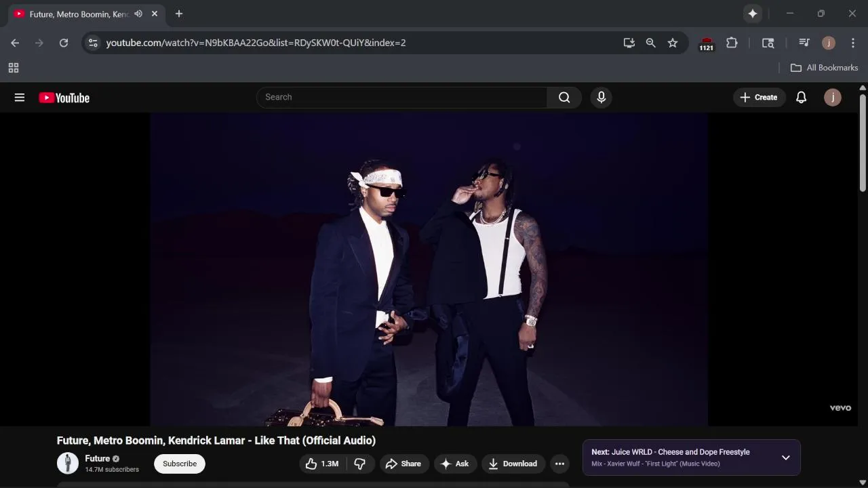Subscribe to the Future channel

click(x=180, y=464)
